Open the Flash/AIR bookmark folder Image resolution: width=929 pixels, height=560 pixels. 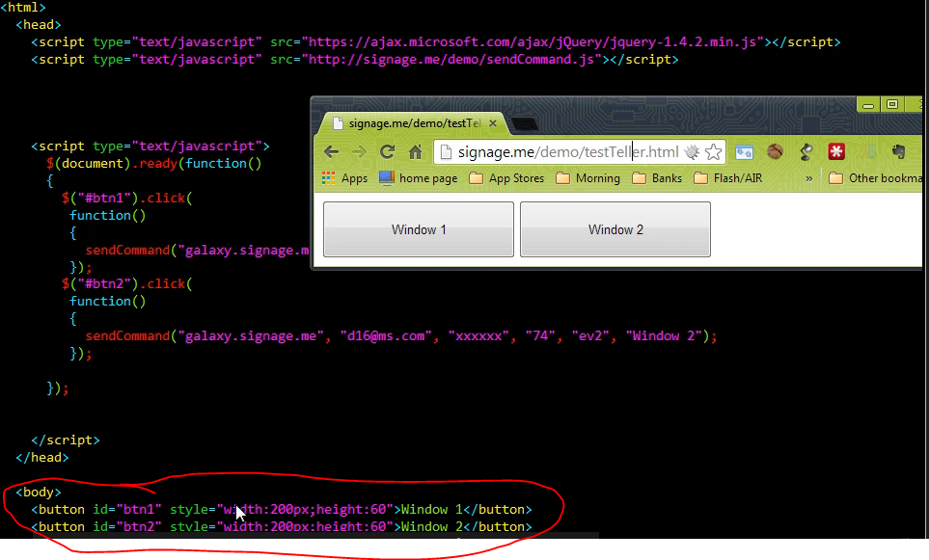pyautogui.click(x=728, y=178)
